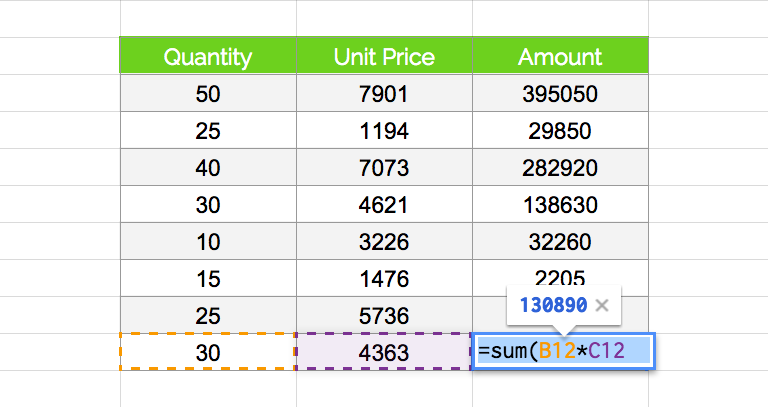The image size is (768, 407).
Task: Click the quantity cell containing 10
Action: [x=208, y=242]
